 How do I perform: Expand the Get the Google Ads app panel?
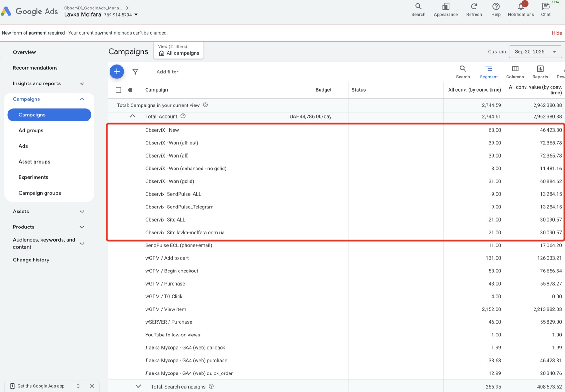pos(78,386)
